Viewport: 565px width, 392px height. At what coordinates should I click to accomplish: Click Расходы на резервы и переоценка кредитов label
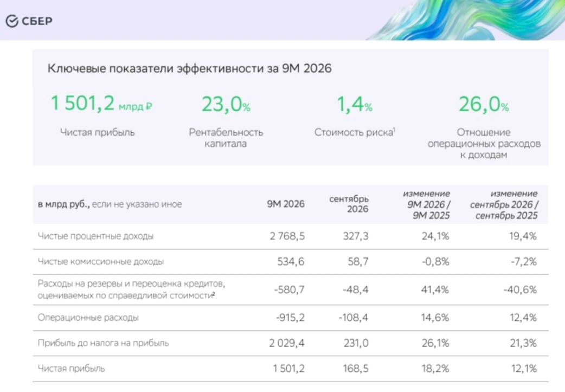[x=132, y=290]
